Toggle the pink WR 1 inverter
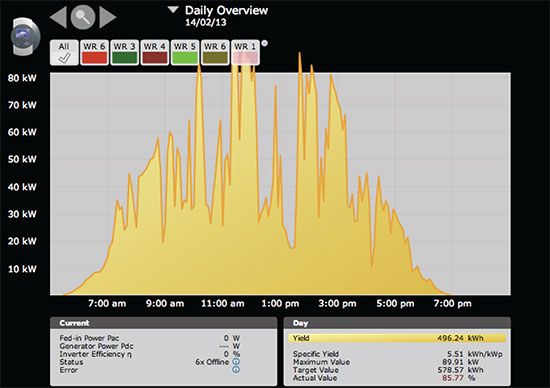The width and height of the screenshot is (550, 388). click(245, 53)
